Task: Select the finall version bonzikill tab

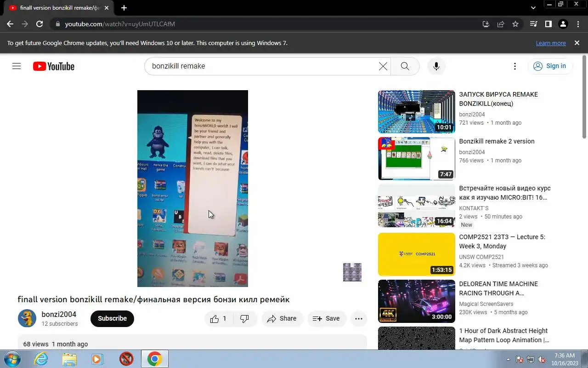Action: tap(60, 8)
